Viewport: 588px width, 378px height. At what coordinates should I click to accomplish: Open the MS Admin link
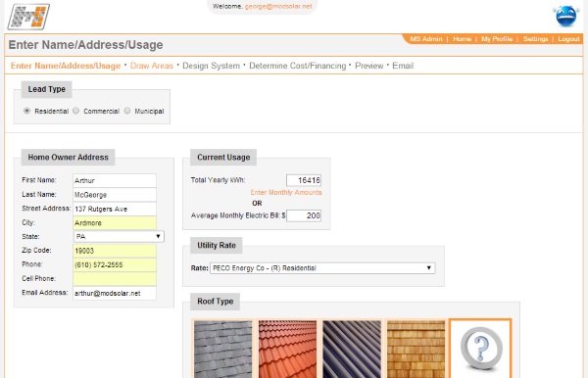[426, 39]
